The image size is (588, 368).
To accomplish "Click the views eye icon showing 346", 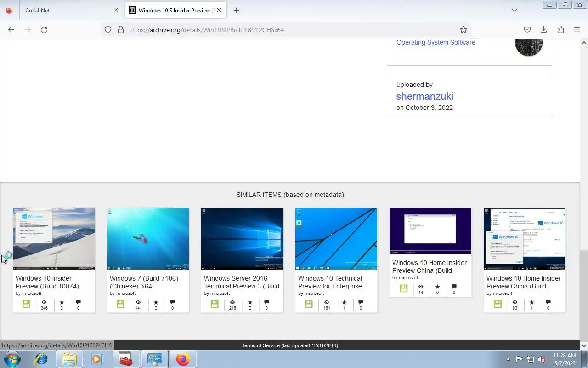I will [x=44, y=302].
